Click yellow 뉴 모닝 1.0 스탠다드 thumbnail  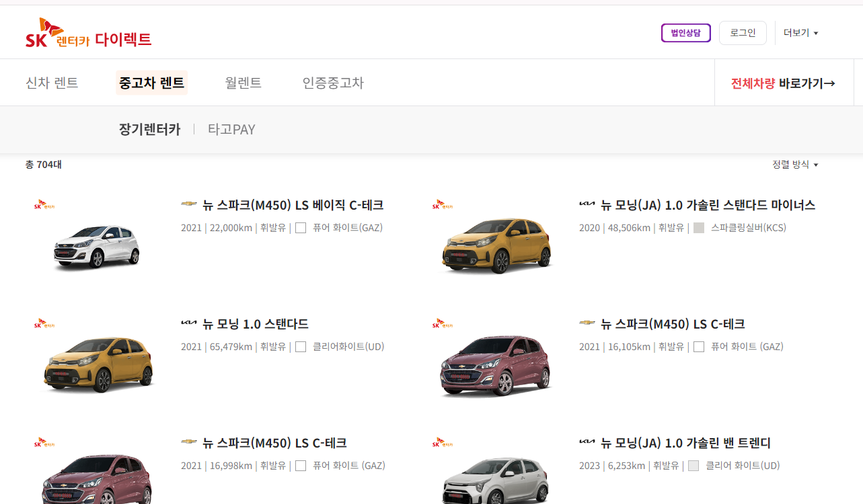98,364
